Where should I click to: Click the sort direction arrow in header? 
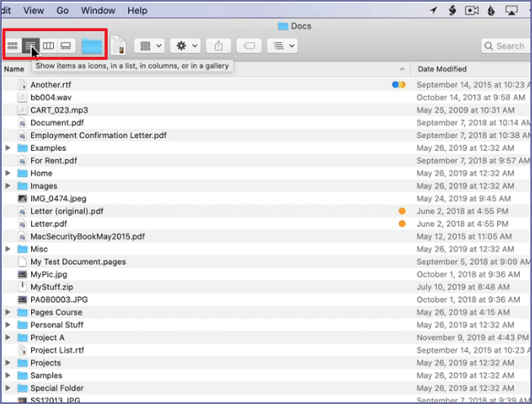pyautogui.click(x=402, y=69)
